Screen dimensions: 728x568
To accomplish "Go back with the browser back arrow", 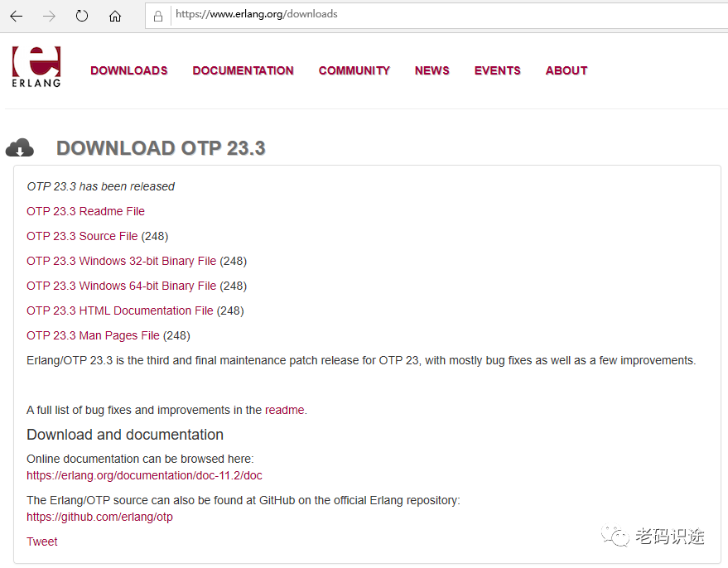I will (17, 17).
